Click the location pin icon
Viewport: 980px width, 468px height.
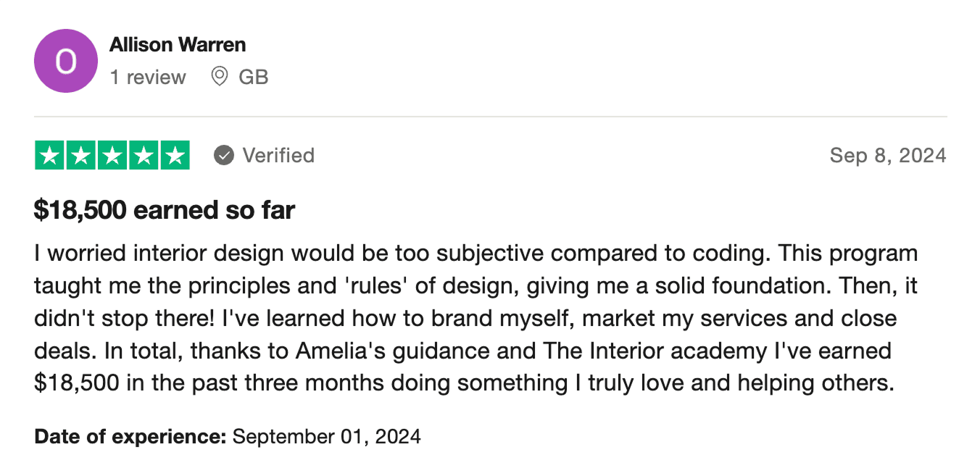[219, 76]
